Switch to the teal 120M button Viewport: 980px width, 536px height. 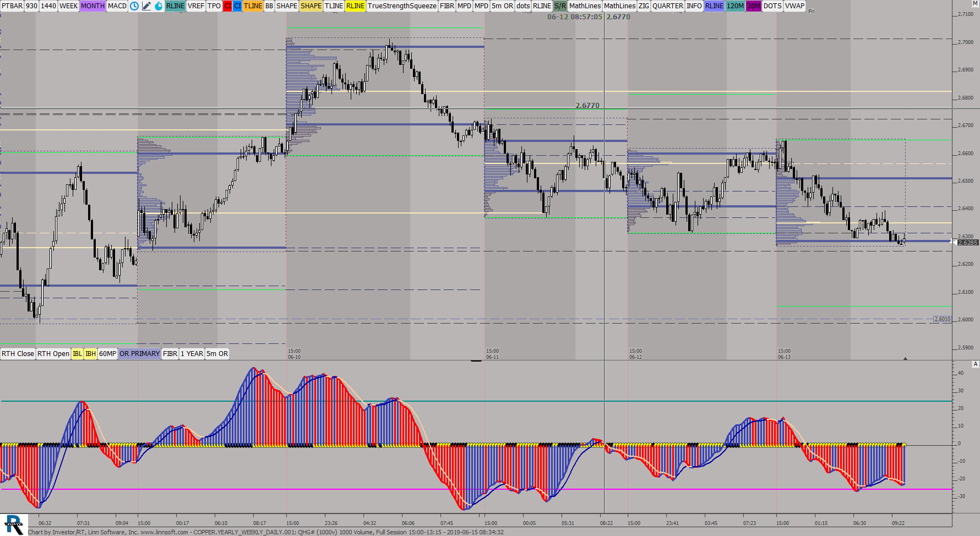736,6
